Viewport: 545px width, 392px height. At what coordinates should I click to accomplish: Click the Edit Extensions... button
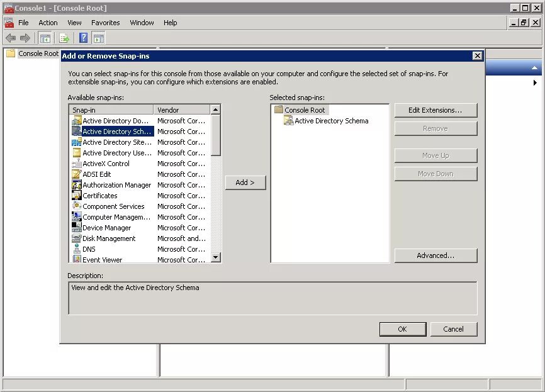[x=435, y=110]
